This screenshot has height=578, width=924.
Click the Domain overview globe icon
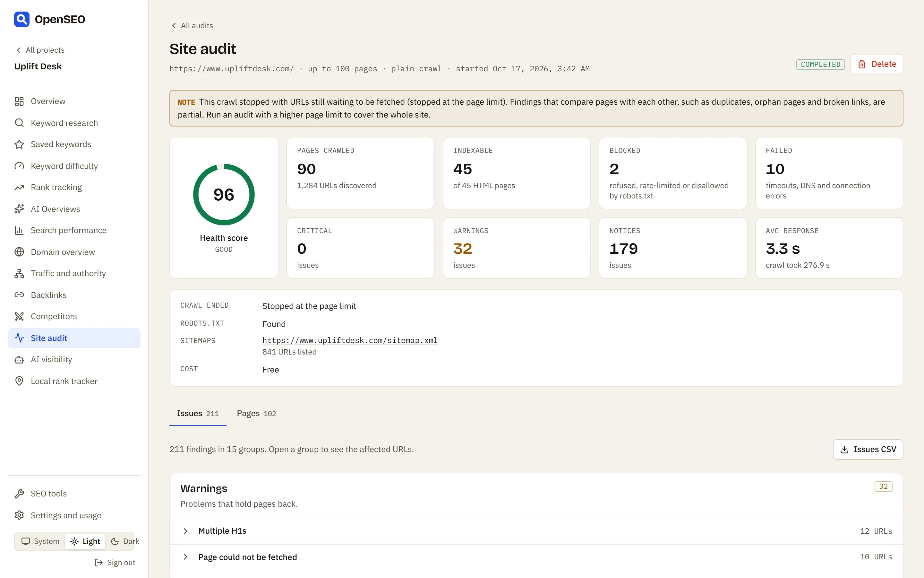click(x=19, y=252)
